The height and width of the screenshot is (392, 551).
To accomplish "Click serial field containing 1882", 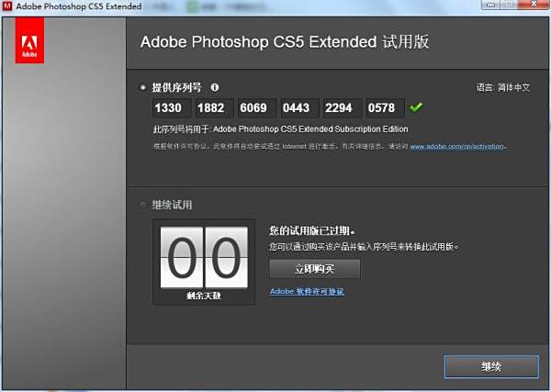I will click(214, 107).
